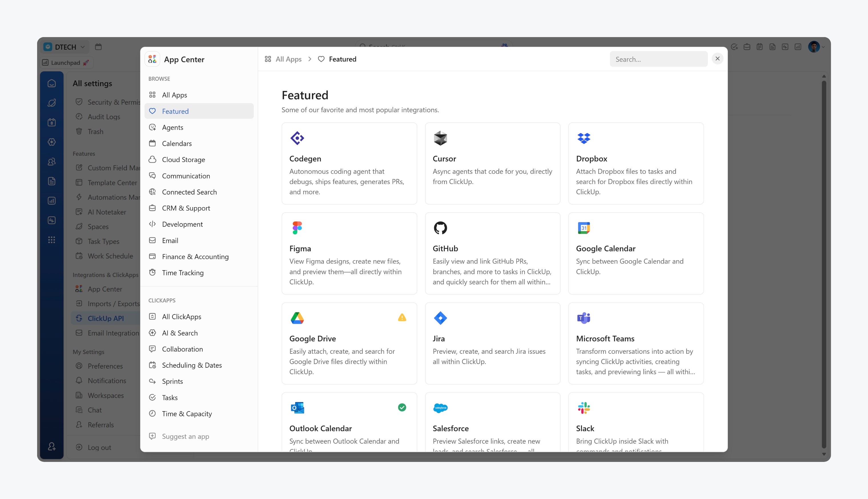
Task: Click the GitHub logo icon
Action: (440, 228)
